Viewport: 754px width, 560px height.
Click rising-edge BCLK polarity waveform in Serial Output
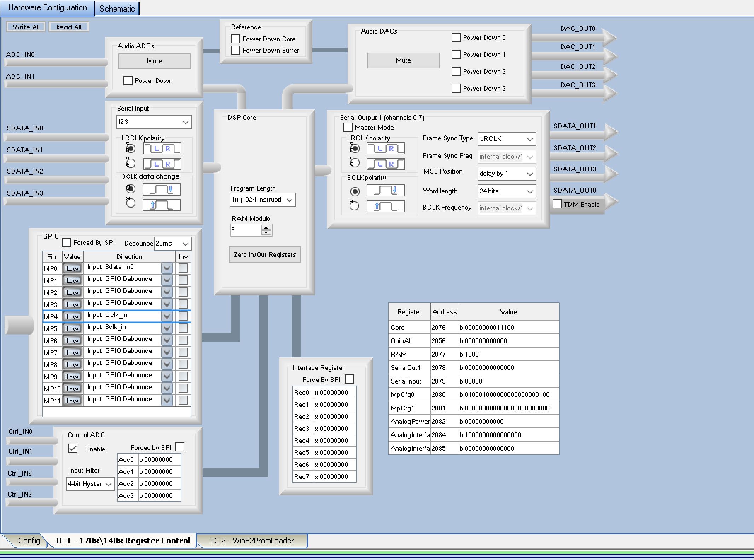pos(386,206)
